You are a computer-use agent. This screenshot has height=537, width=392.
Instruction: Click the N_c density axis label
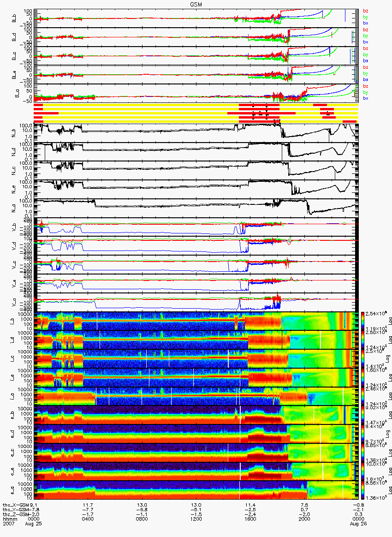(x=14, y=171)
